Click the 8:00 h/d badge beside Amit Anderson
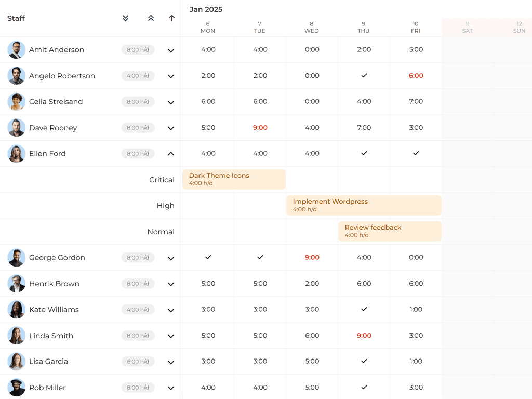Screen dimensions: 532x399 137,49
